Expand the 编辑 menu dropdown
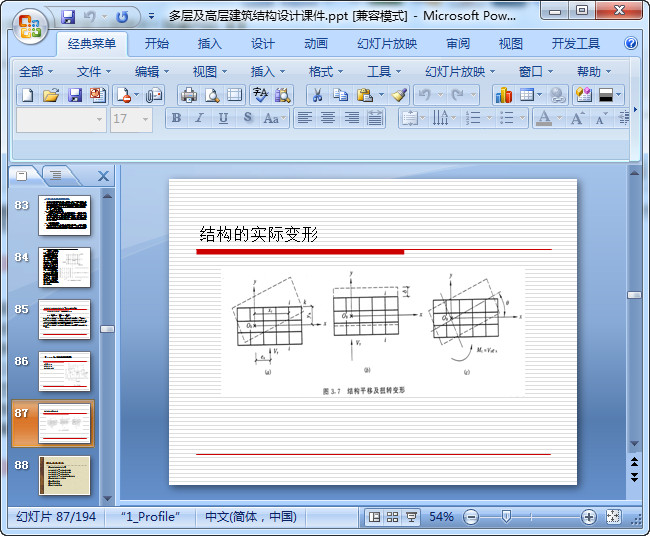 [152, 72]
